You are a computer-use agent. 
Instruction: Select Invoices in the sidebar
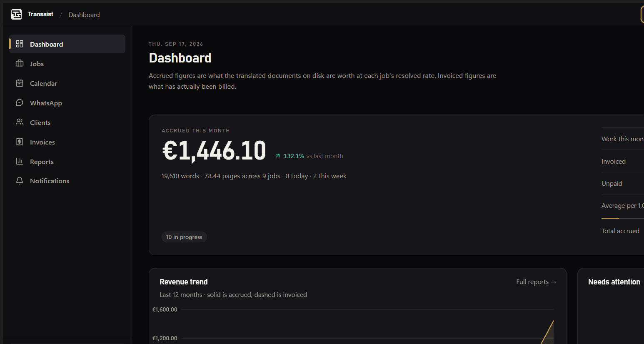pos(67,142)
